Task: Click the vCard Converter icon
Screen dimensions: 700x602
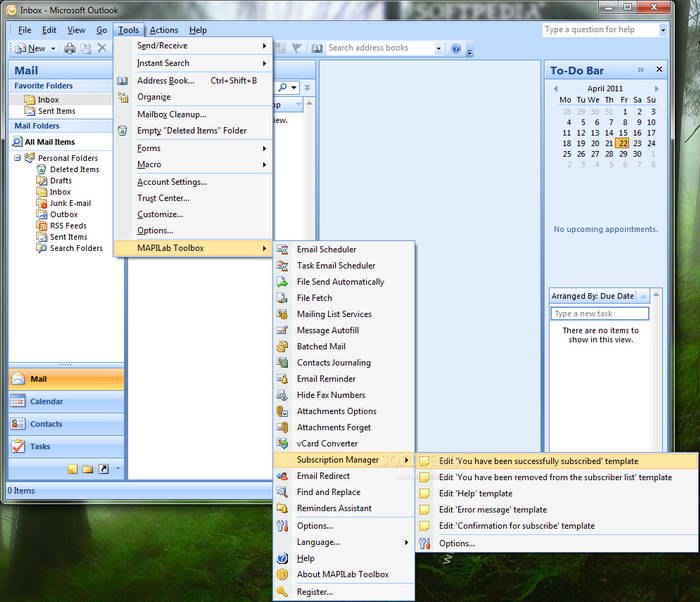Action: 282,443
